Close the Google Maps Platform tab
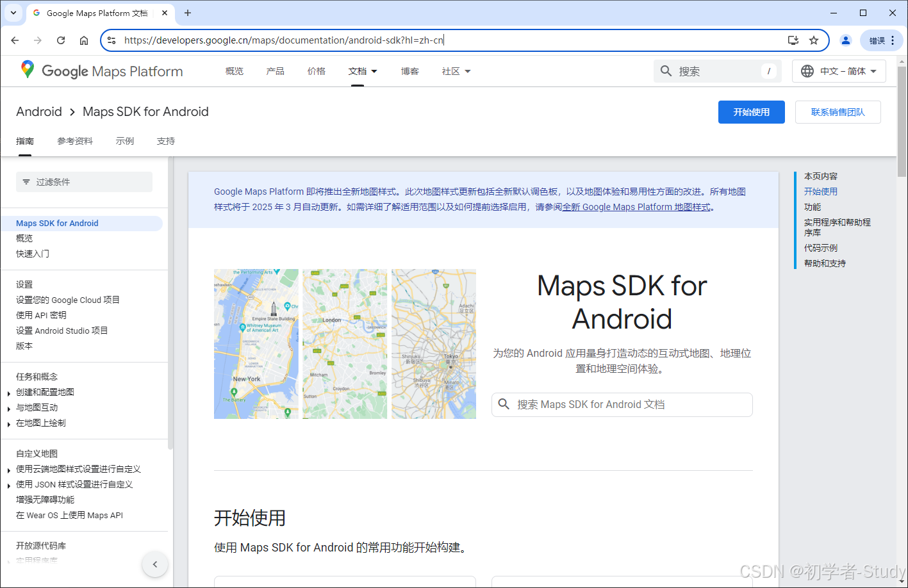 pyautogui.click(x=165, y=13)
